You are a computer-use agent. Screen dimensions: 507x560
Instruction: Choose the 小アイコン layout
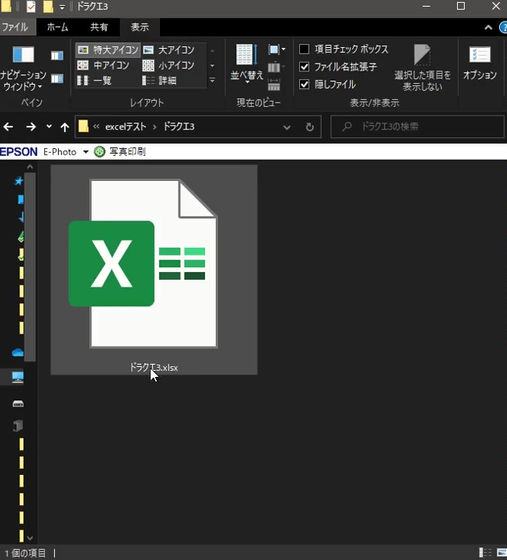pos(169,65)
